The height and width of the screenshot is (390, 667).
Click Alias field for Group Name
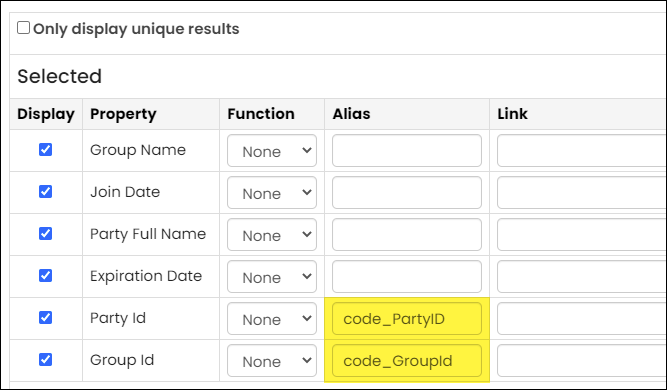[x=407, y=151]
